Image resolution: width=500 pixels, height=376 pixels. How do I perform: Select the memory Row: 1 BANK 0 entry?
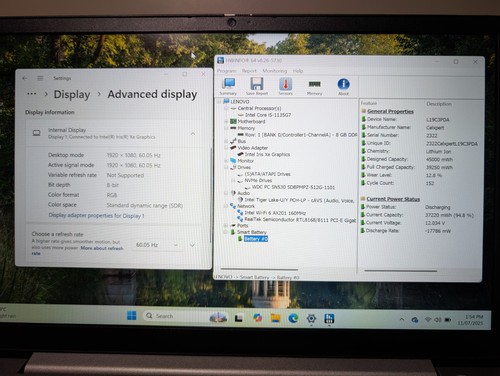pos(301,135)
